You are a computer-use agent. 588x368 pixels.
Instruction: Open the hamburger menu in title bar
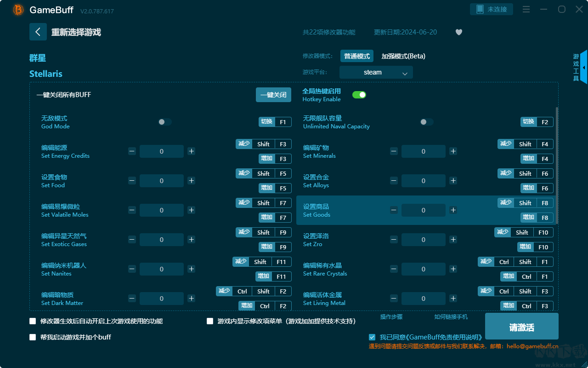tap(526, 10)
